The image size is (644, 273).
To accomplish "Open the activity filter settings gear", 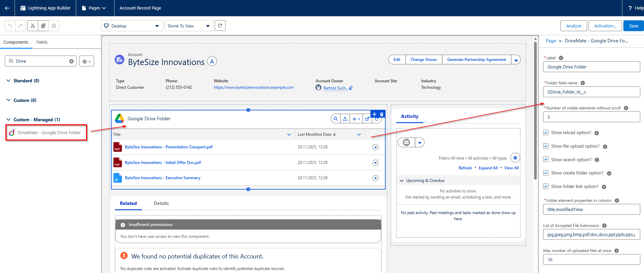I will click(x=515, y=158).
